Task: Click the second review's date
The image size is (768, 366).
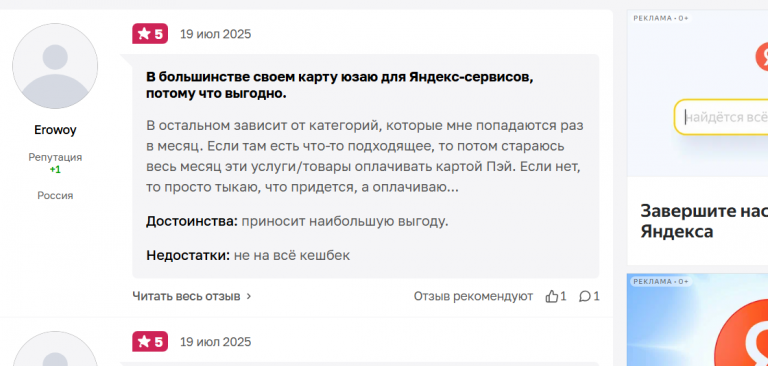Action: (216, 342)
